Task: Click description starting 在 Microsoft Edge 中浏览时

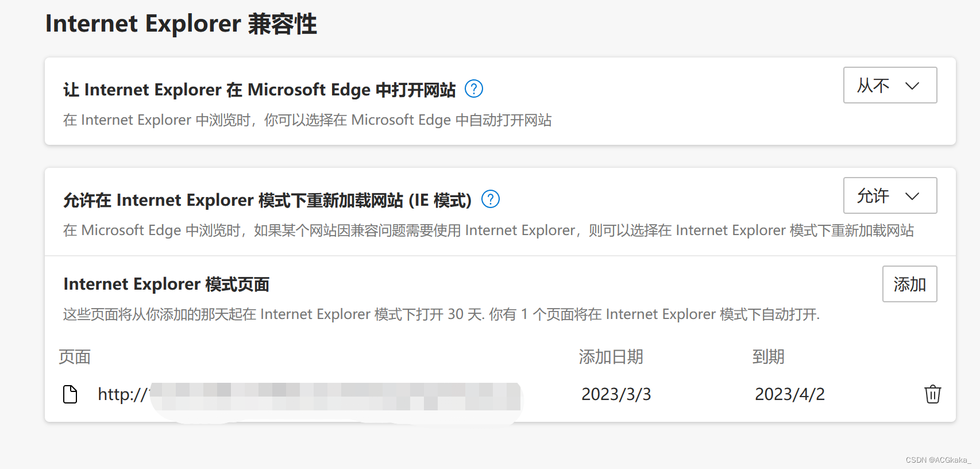Action: pos(488,230)
